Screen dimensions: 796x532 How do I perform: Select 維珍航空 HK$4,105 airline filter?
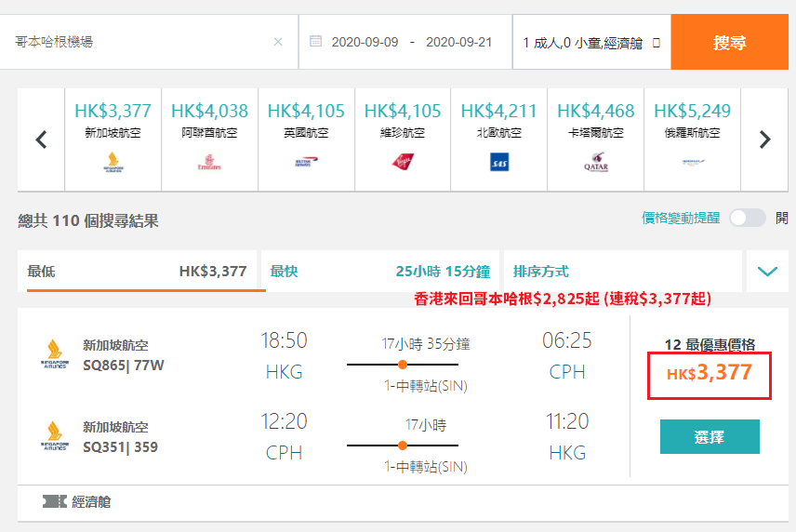click(403, 140)
